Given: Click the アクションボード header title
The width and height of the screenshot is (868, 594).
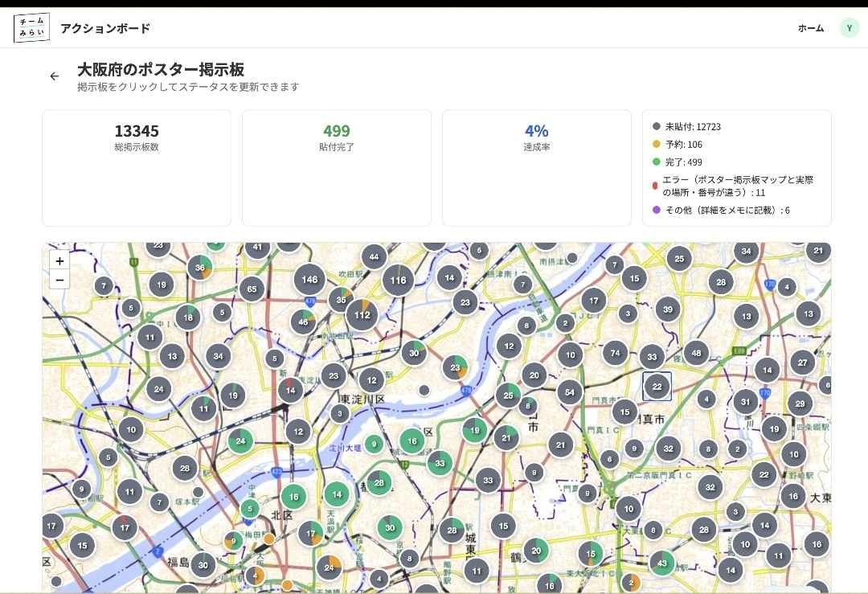Looking at the screenshot, I should point(105,28).
